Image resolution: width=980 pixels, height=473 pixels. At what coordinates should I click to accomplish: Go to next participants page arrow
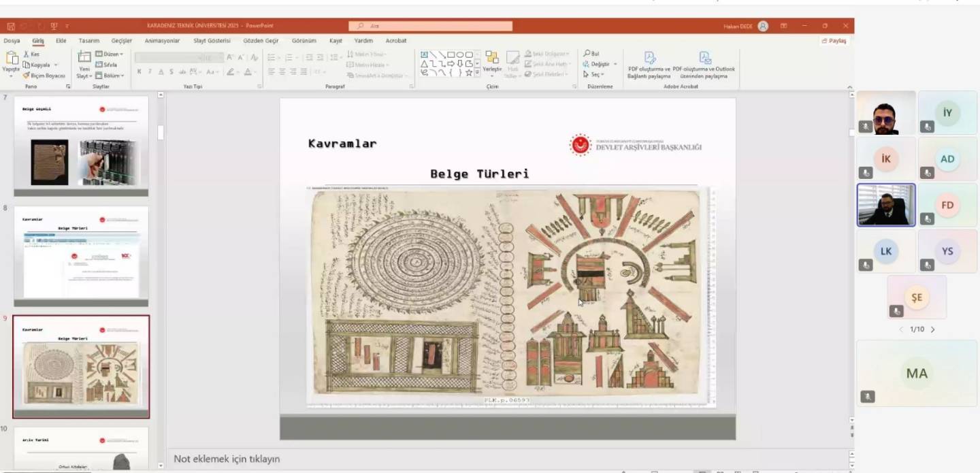[933, 329]
